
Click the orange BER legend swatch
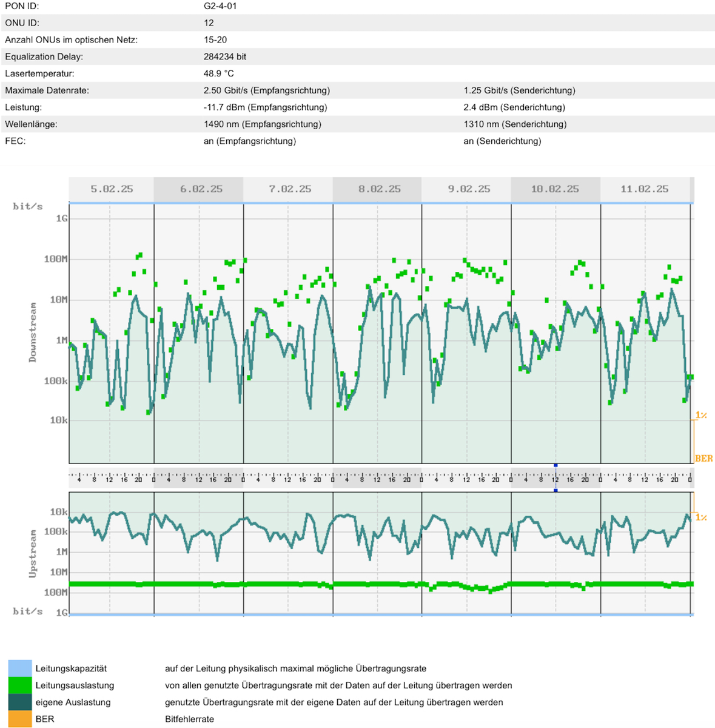[20, 719]
